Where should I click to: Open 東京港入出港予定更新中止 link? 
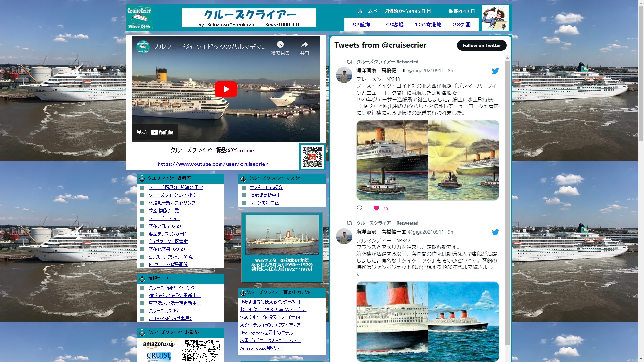pos(175,303)
